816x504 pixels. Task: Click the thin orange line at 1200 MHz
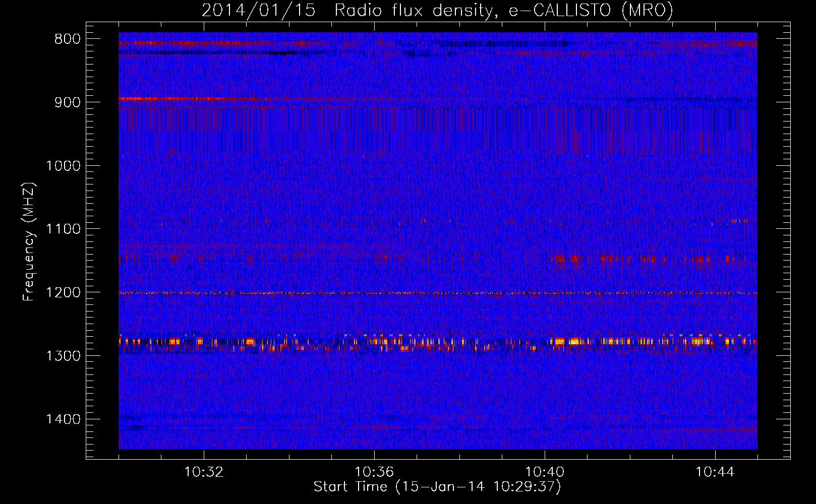click(438, 293)
